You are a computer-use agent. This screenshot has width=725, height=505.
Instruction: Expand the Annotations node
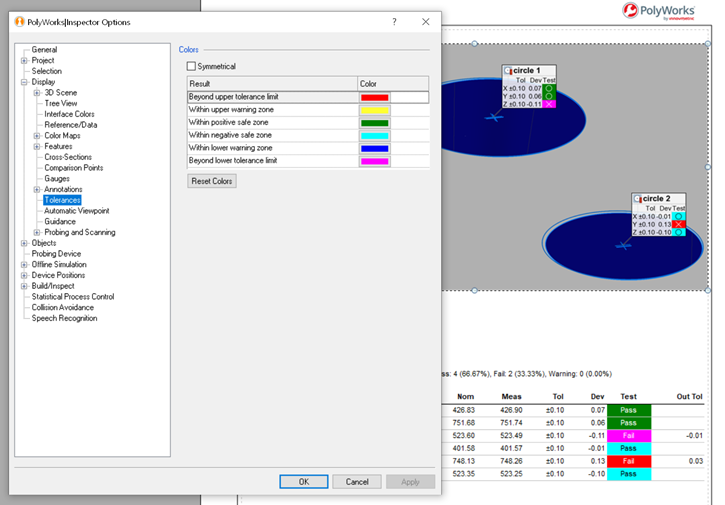37,189
